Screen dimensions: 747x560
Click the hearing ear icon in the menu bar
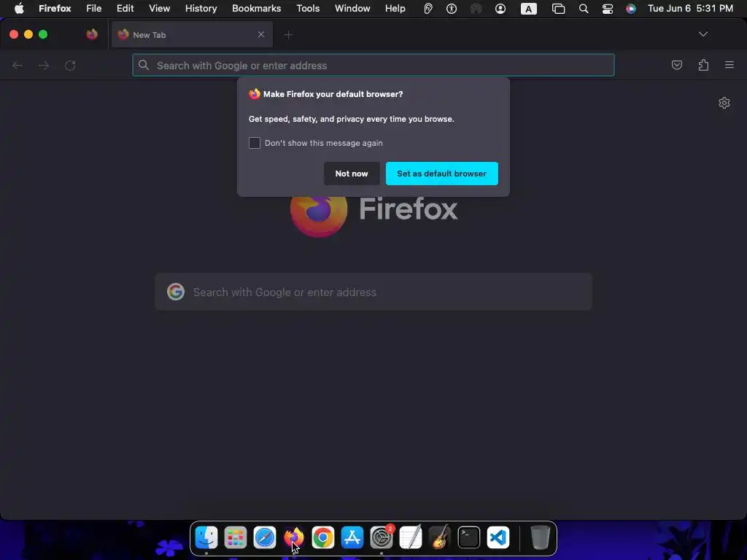tap(427, 9)
